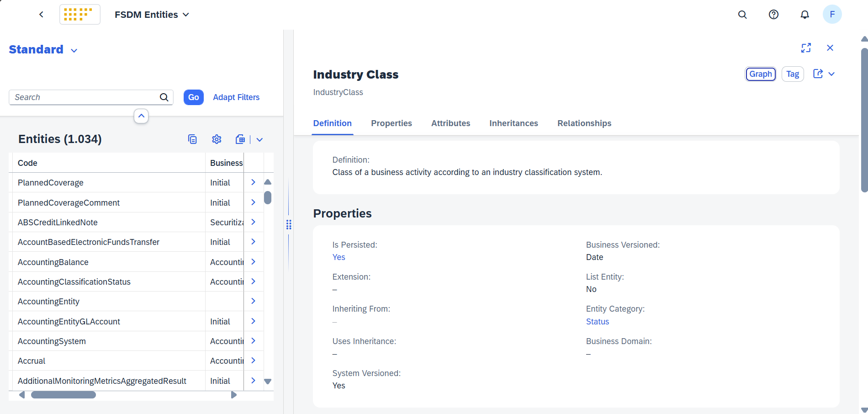
Task: Click the user avatar F
Action: pyautogui.click(x=832, y=15)
